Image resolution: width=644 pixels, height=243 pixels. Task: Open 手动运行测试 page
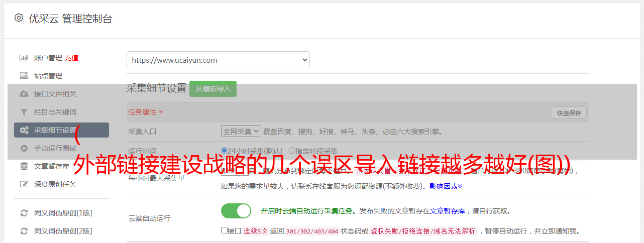[x=55, y=148]
